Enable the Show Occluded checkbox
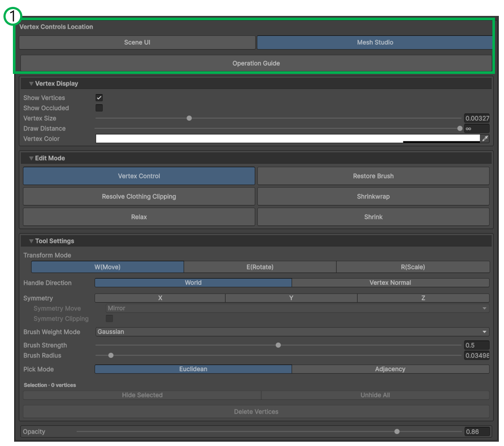 (99, 108)
